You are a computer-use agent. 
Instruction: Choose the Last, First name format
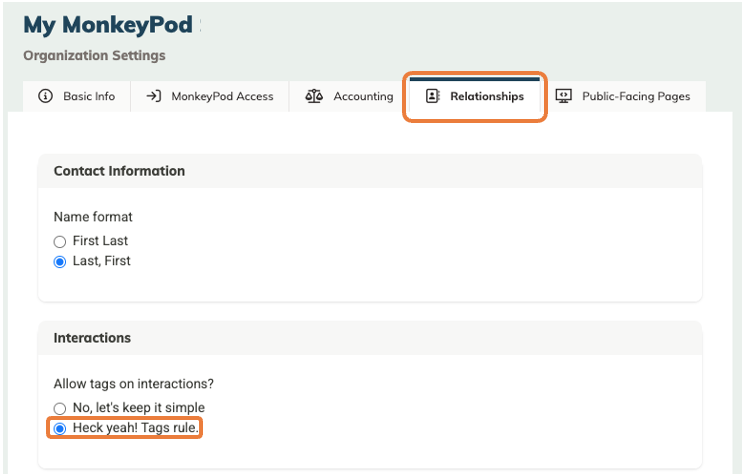[x=60, y=262]
